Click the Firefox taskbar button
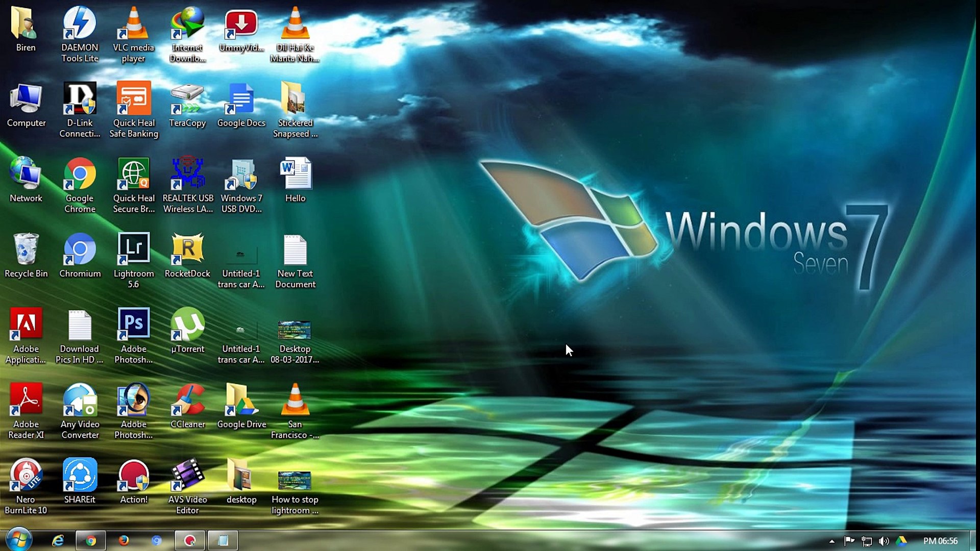 click(124, 541)
